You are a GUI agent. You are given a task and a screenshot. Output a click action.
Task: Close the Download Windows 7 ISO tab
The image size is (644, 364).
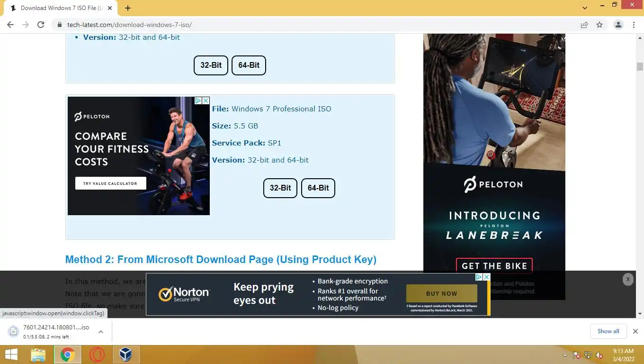coord(110,8)
